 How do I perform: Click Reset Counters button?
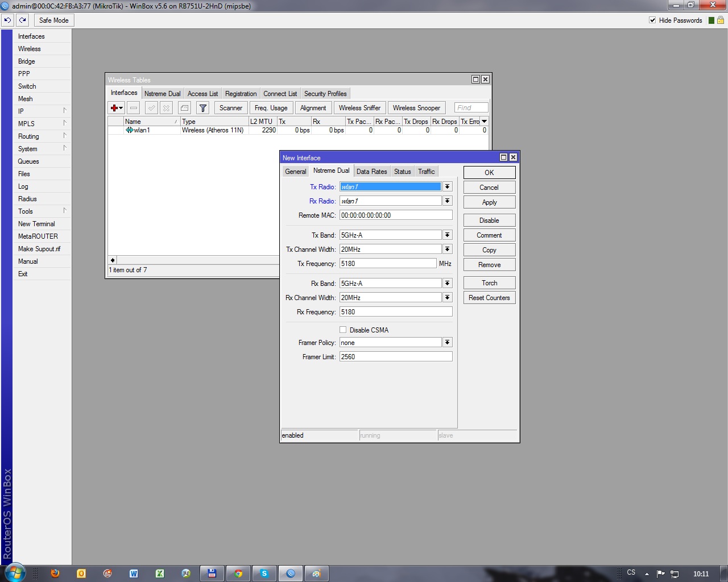tap(489, 297)
